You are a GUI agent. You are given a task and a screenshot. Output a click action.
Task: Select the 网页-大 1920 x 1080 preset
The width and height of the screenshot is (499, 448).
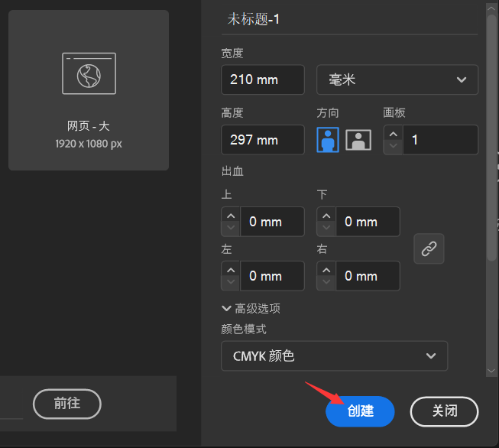click(x=89, y=90)
